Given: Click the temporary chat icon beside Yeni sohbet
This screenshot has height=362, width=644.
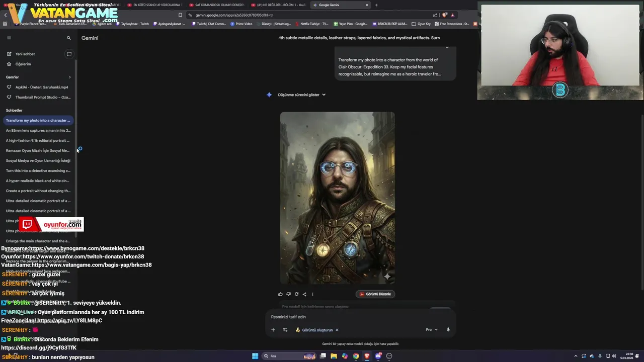Looking at the screenshot, I should [x=69, y=54].
